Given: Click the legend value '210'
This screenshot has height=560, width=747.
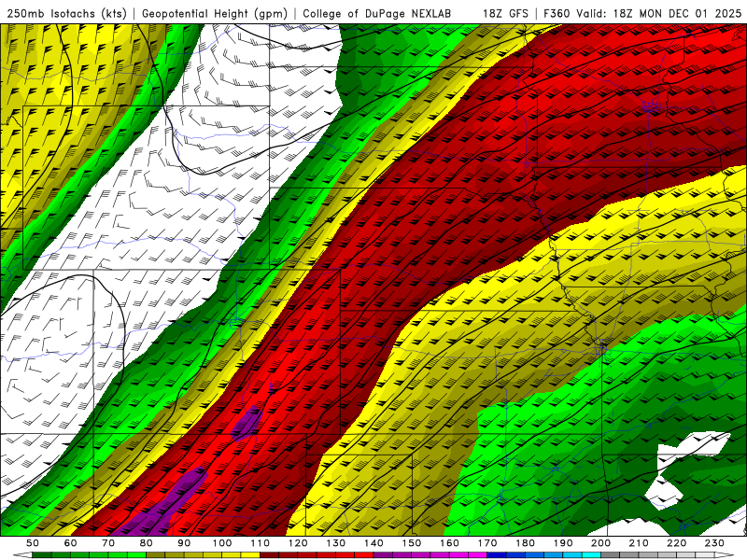Looking at the screenshot, I should click(639, 543).
